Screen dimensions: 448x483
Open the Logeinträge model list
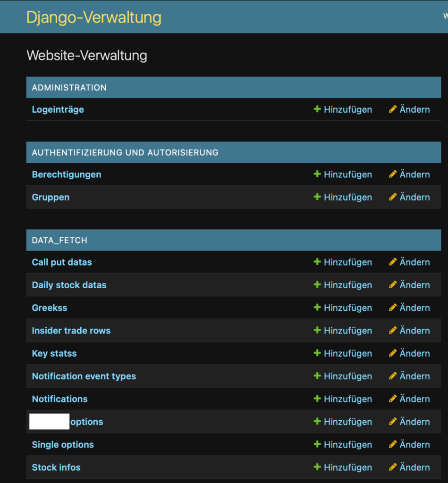coord(58,109)
